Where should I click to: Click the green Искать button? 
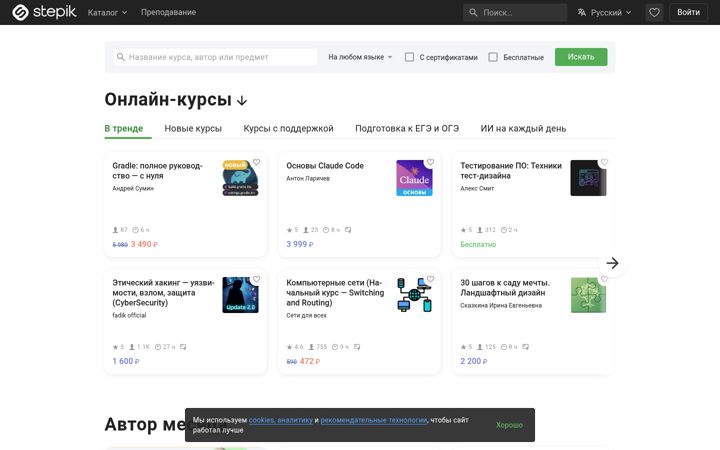point(581,57)
